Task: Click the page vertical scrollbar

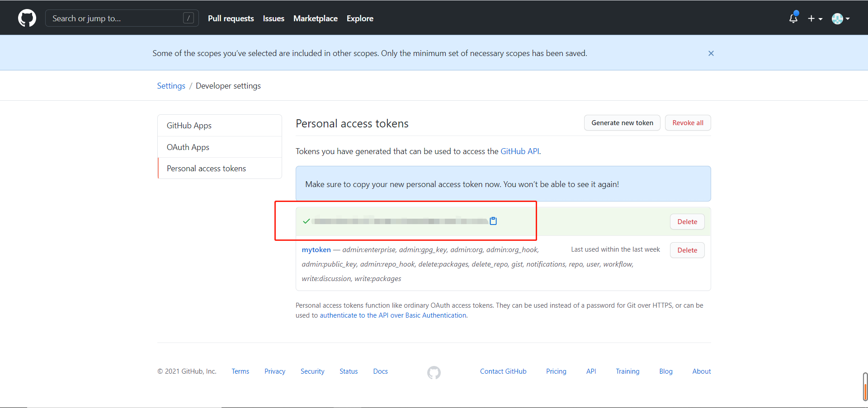Action: pyautogui.click(x=865, y=387)
